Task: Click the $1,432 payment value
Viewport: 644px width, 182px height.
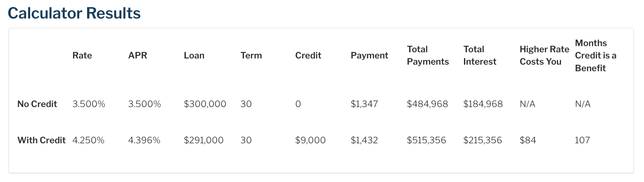Action: (365, 140)
